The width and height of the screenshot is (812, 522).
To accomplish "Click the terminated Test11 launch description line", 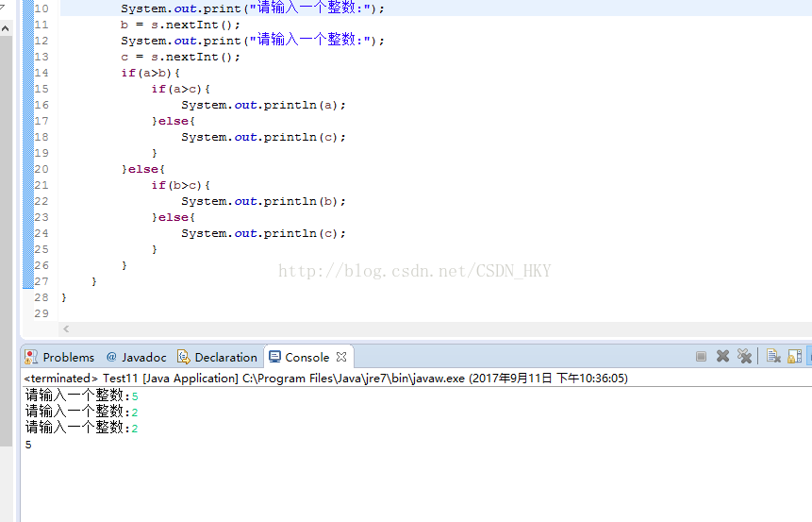I will (x=325, y=379).
